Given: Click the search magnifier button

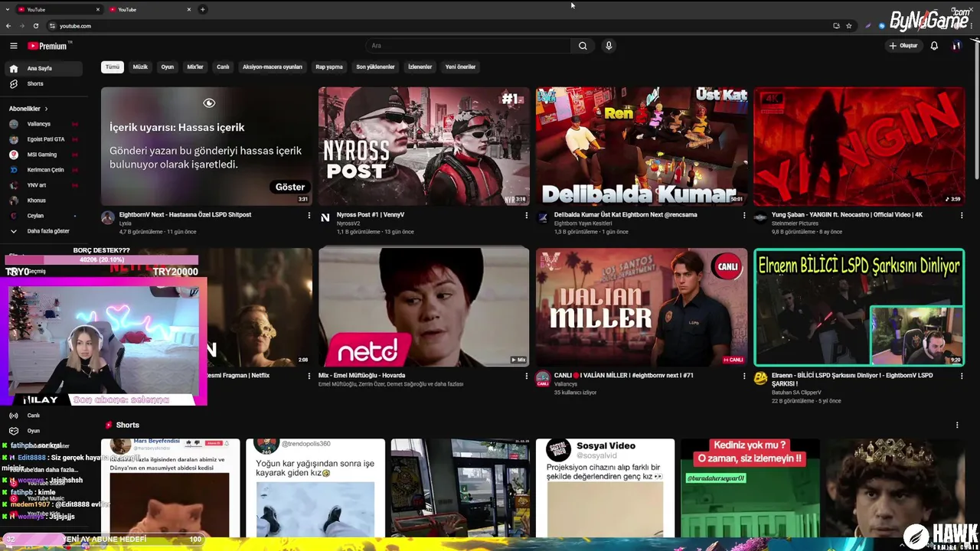Looking at the screenshot, I should pyautogui.click(x=583, y=46).
